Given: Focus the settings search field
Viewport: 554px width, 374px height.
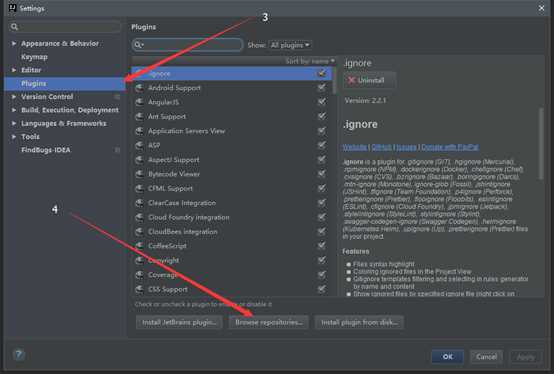Looking at the screenshot, I should [65, 27].
